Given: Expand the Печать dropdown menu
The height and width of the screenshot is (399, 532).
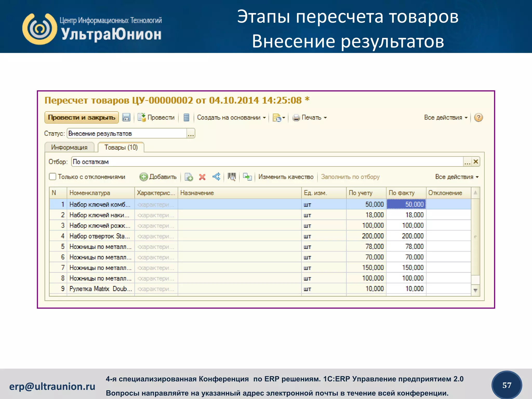Looking at the screenshot, I should [314, 118].
